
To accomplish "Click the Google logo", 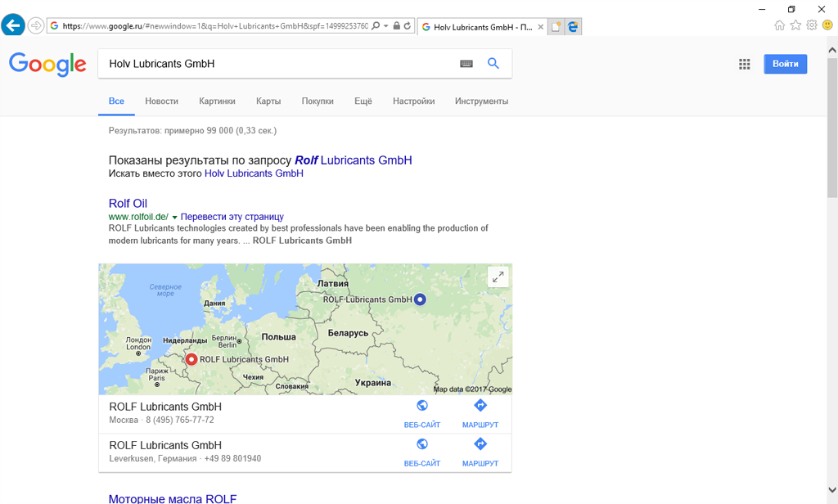I will [x=47, y=64].
